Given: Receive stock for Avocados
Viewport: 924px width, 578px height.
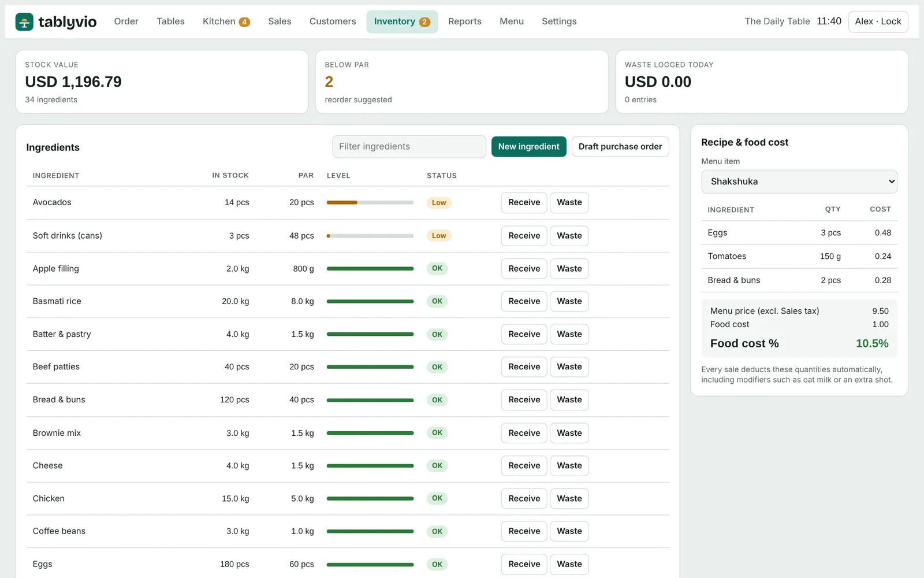Looking at the screenshot, I should click(524, 202).
